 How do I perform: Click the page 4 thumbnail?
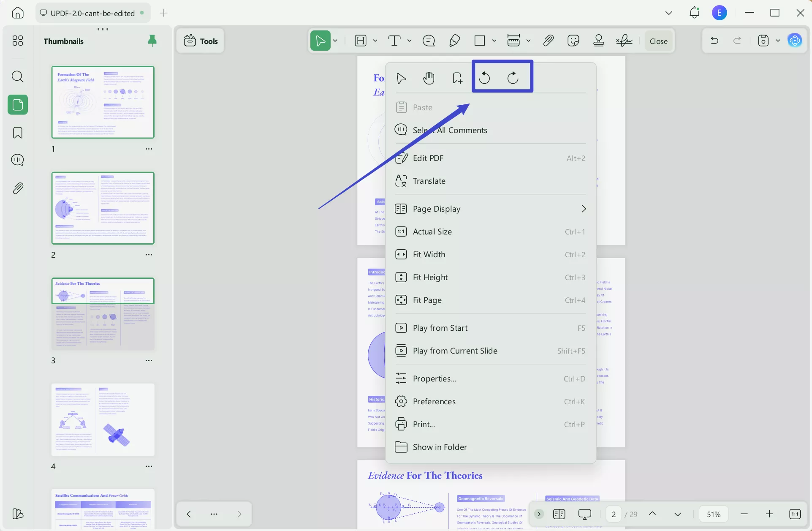(103, 419)
